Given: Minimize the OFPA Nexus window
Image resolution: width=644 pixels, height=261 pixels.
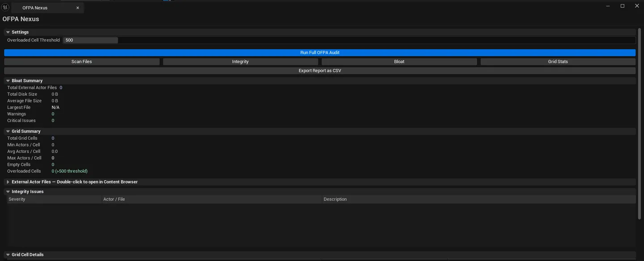Looking at the screenshot, I should pyautogui.click(x=608, y=6).
